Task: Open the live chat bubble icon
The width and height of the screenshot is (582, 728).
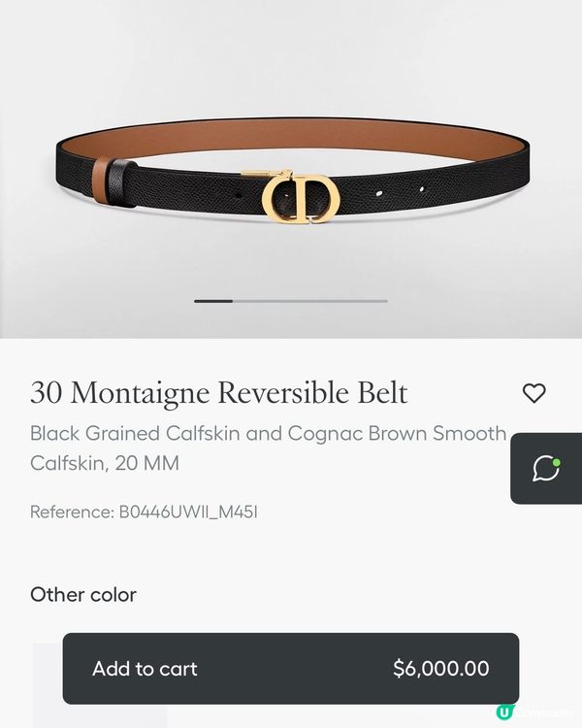Action: coord(546,469)
